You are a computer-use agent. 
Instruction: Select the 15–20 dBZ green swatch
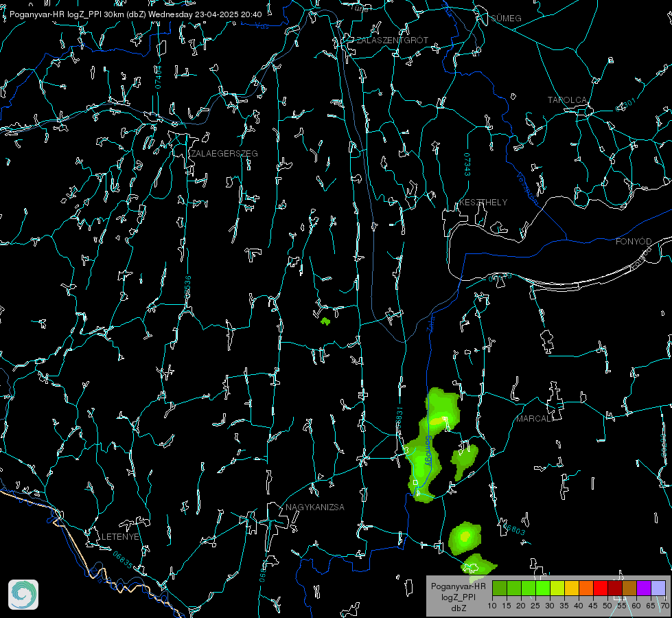514,588
